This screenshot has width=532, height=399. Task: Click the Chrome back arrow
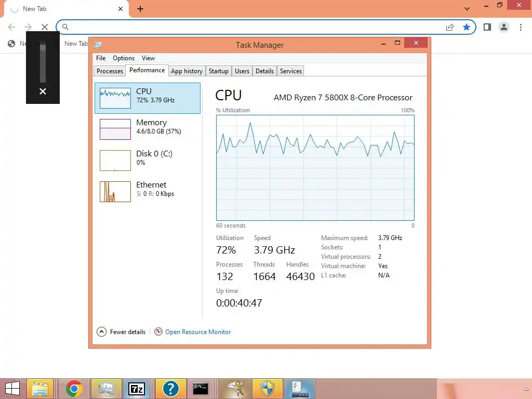point(11,27)
